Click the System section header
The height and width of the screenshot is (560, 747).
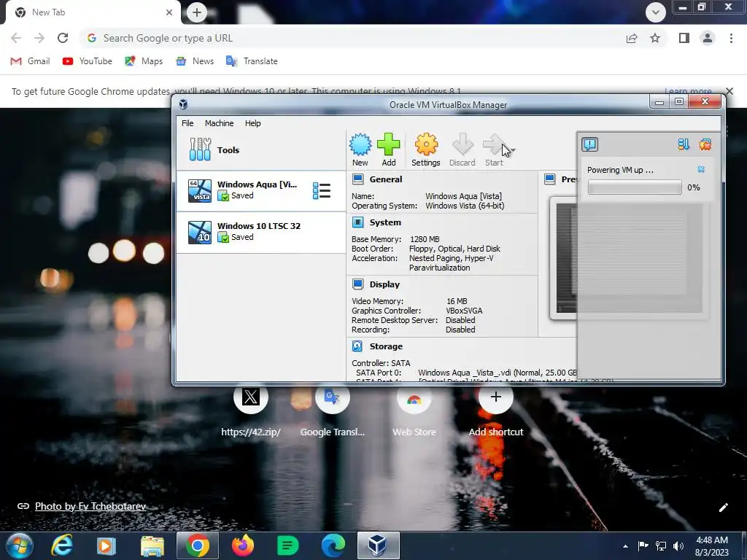click(385, 222)
